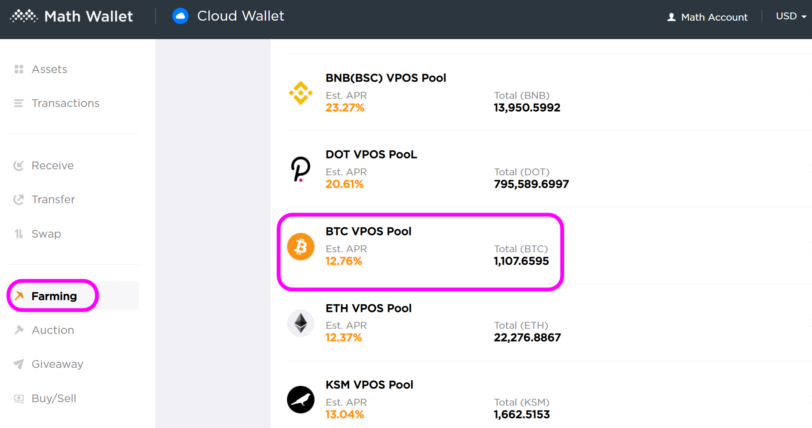The height and width of the screenshot is (428, 812).
Task: Click the Kusama bird logo icon
Action: [300, 400]
